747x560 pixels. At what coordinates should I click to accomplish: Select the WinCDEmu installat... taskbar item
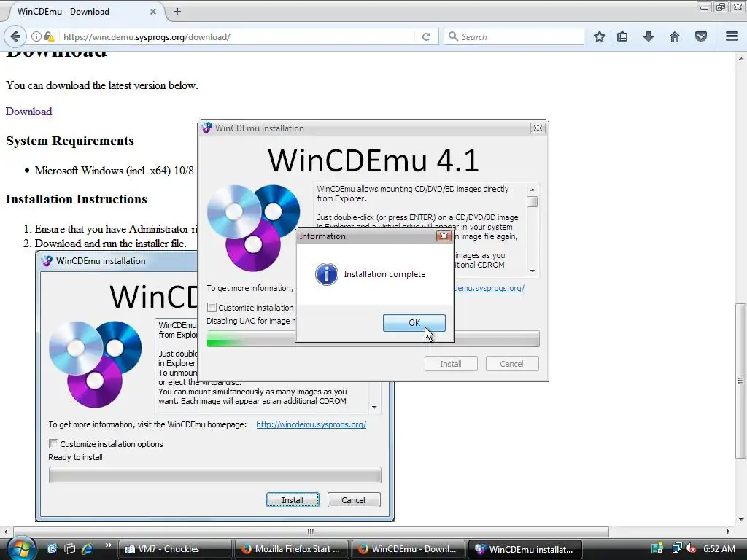tap(525, 549)
